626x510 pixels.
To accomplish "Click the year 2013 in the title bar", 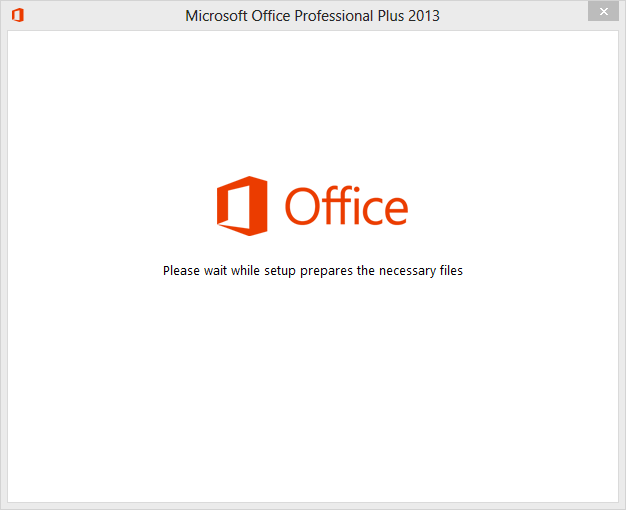I will pos(424,16).
